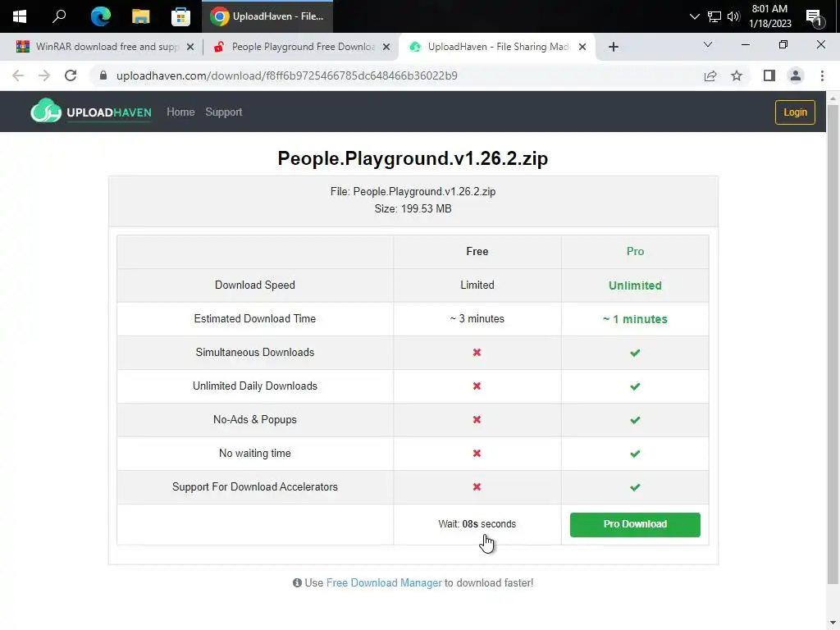Click red X for Download Accelerators
This screenshot has height=630, width=840.
pyautogui.click(x=477, y=487)
